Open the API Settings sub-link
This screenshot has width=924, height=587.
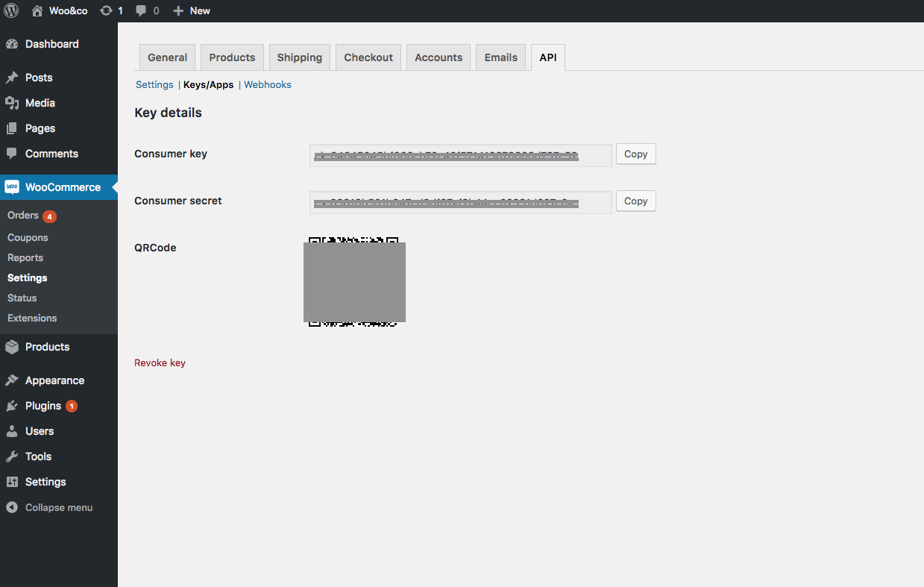(154, 85)
